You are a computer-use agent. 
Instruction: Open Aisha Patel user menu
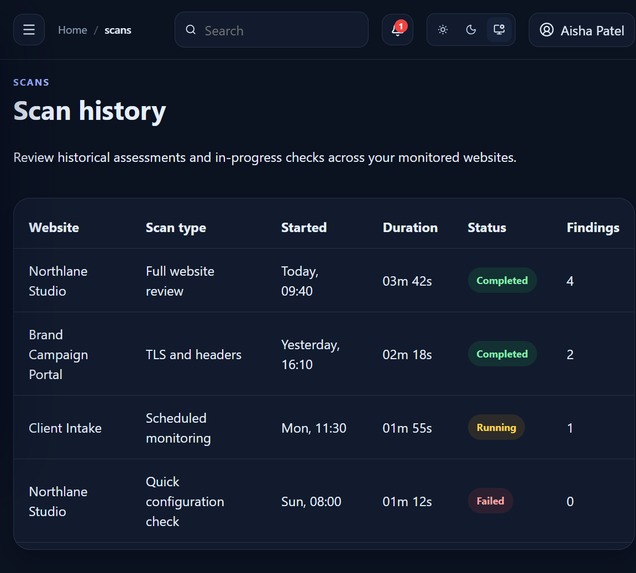[582, 30]
